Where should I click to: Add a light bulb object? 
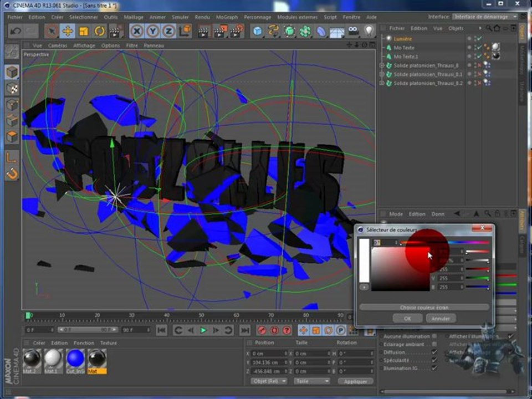coord(369,31)
